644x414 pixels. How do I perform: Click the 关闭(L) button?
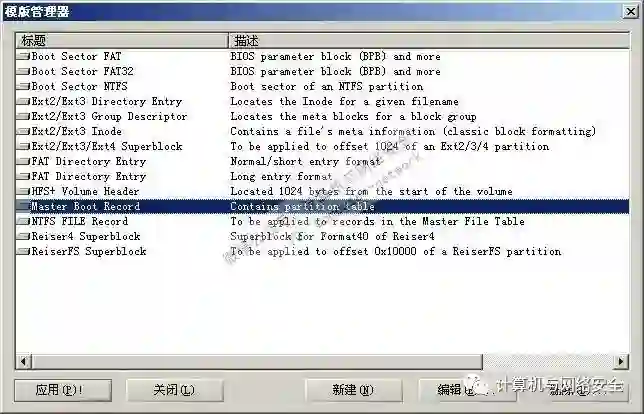click(x=175, y=390)
